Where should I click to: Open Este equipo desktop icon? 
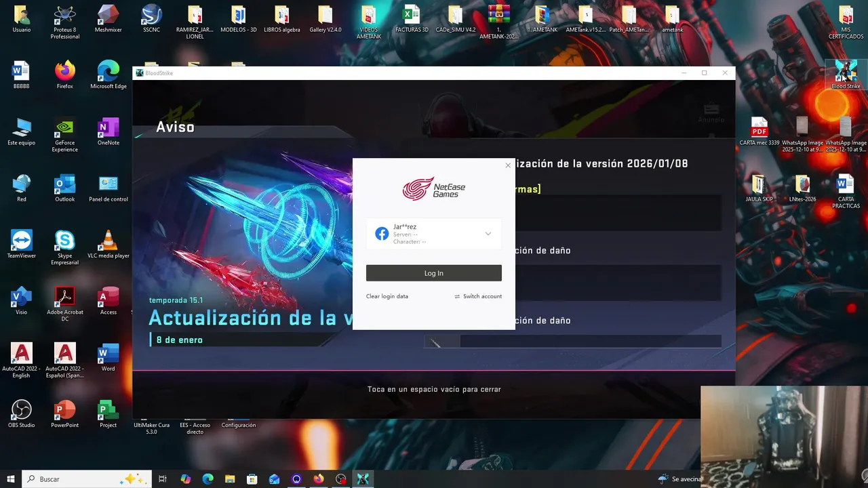(x=22, y=131)
